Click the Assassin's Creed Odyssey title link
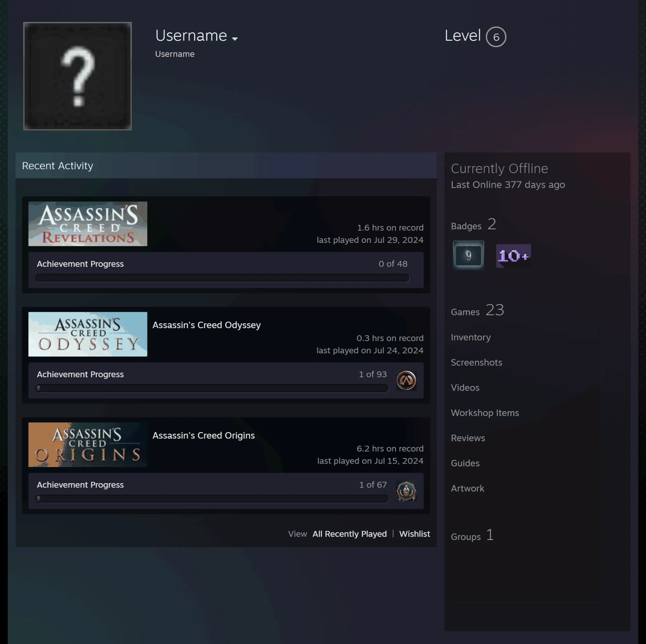646x644 pixels. pos(207,325)
